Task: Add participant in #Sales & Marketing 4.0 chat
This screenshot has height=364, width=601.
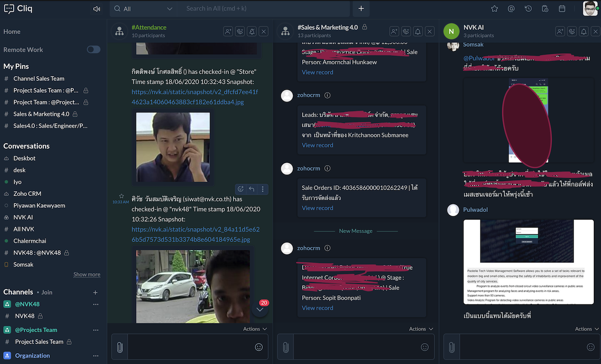Action: pos(394,31)
